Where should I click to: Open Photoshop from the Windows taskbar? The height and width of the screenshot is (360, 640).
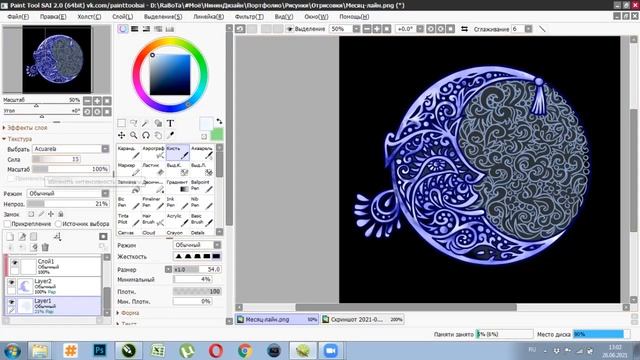pyautogui.click(x=99, y=350)
